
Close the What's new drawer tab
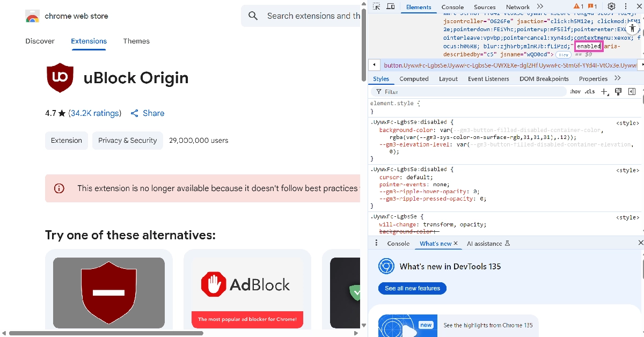click(456, 243)
